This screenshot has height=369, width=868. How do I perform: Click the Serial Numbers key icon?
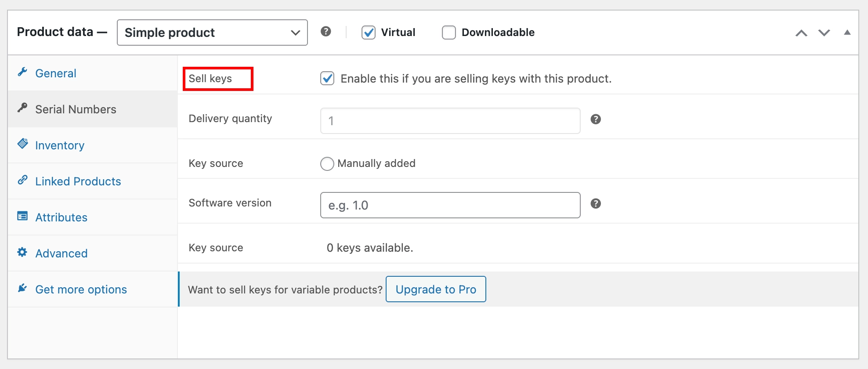[22, 108]
